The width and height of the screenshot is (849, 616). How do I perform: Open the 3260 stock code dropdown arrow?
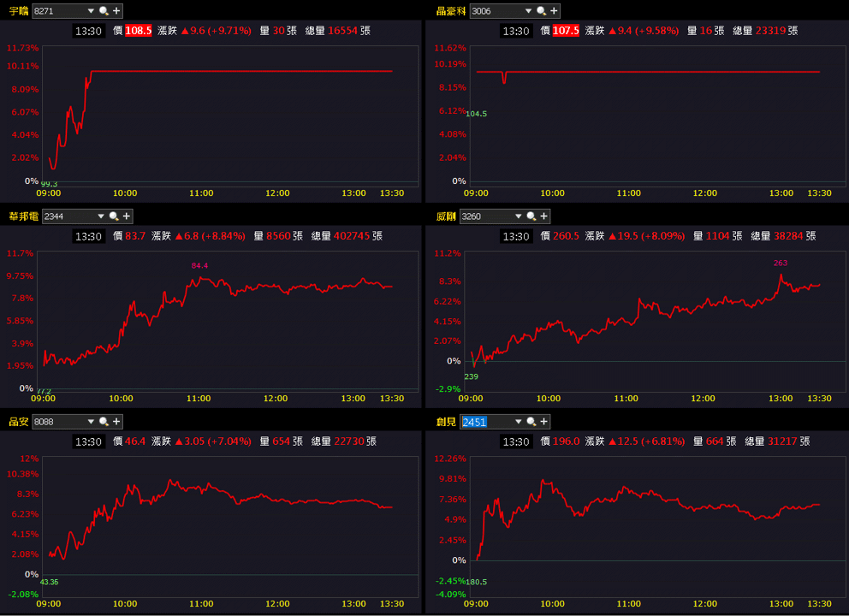[x=518, y=216]
